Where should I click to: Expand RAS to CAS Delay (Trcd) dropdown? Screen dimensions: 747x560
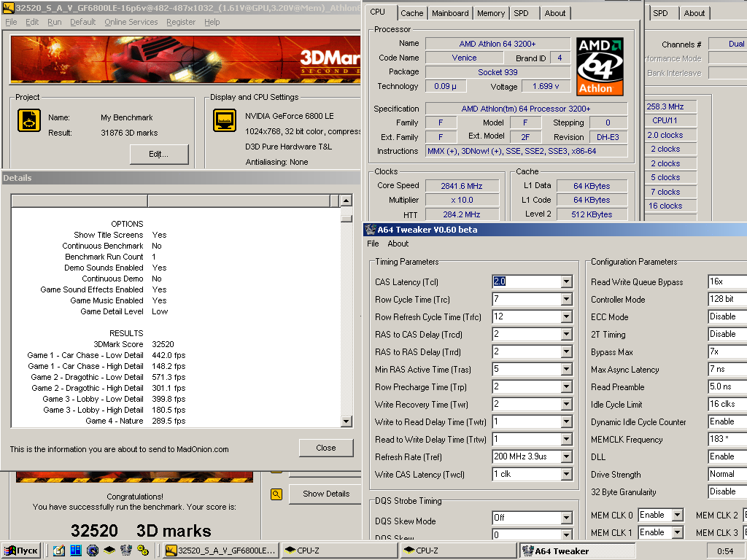[x=566, y=334]
